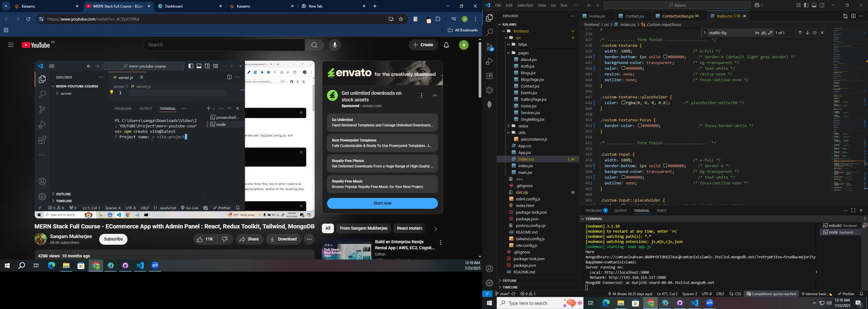
Task: Click Share button under the video
Action: click(249, 239)
